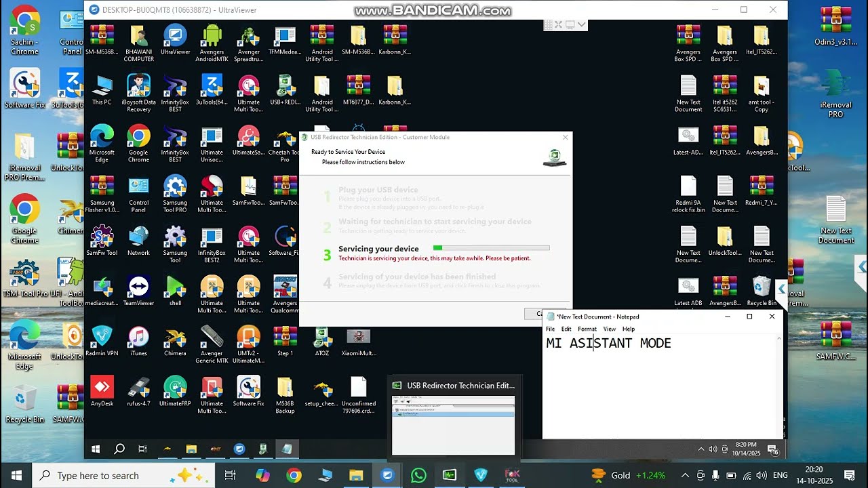This screenshot has width=868, height=488.
Task: Open the remote taskbar search icon
Action: click(119, 449)
